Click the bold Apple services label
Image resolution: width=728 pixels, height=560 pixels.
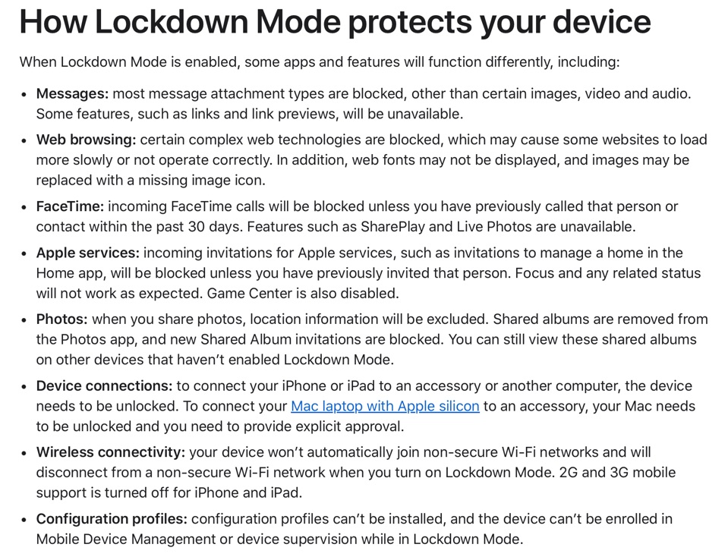click(x=87, y=253)
